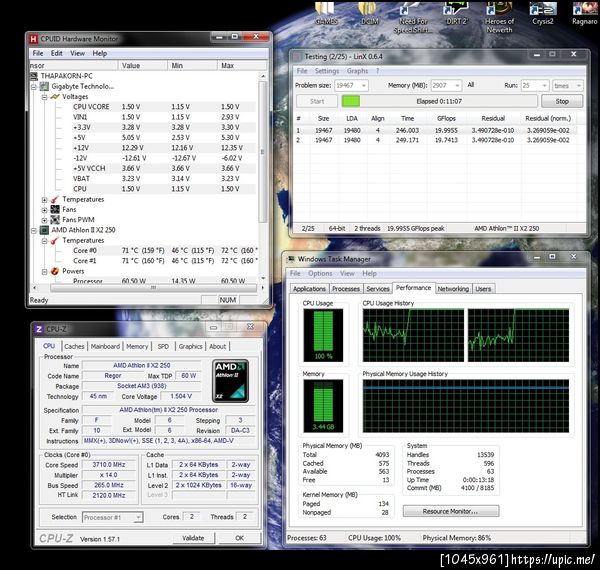600x570 pixels.
Task: Click the CPU-Z OK button
Action: click(240, 538)
